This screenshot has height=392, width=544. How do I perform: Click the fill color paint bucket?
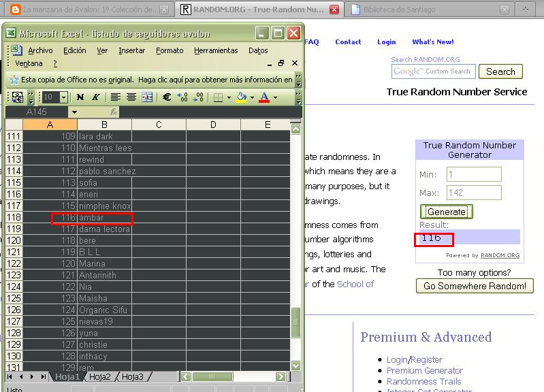[242, 97]
